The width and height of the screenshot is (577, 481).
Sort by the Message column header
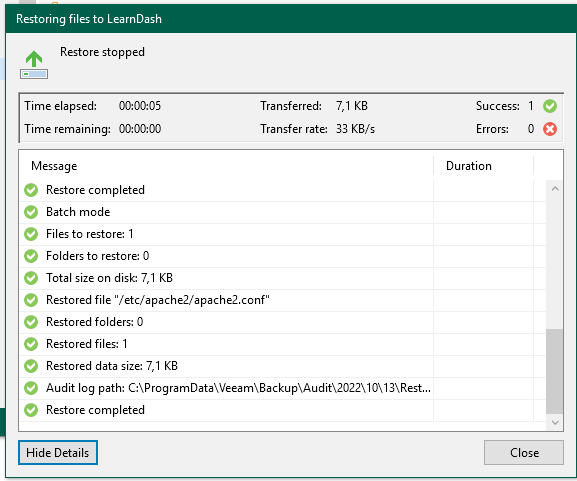tap(226, 166)
